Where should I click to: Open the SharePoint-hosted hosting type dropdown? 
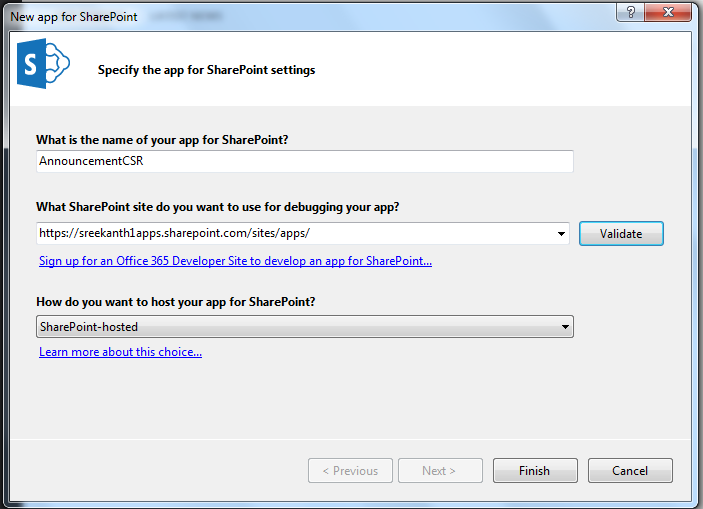coord(304,327)
